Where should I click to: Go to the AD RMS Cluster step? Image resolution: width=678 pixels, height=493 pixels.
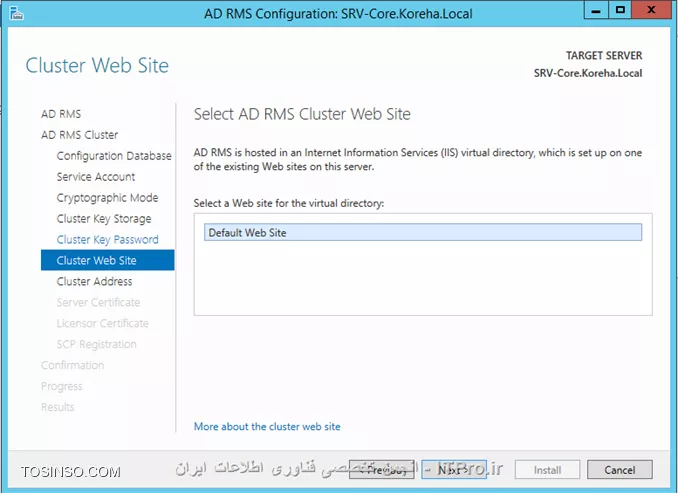click(x=80, y=134)
